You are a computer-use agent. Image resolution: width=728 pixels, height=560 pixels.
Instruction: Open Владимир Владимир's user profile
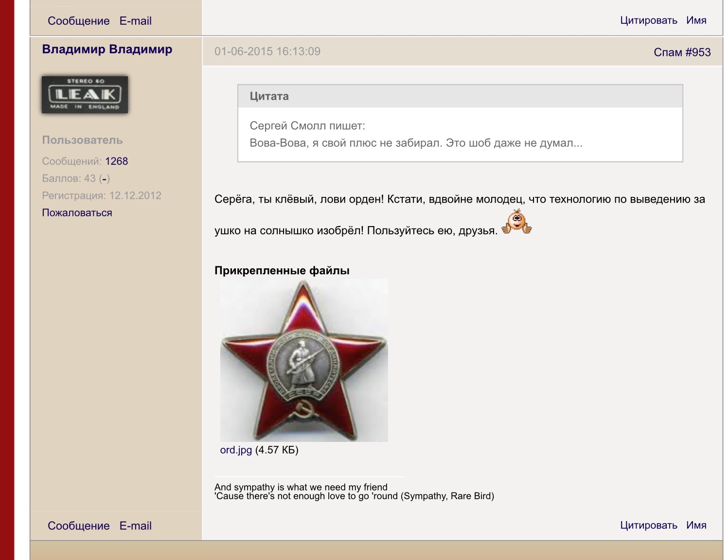pyautogui.click(x=107, y=50)
